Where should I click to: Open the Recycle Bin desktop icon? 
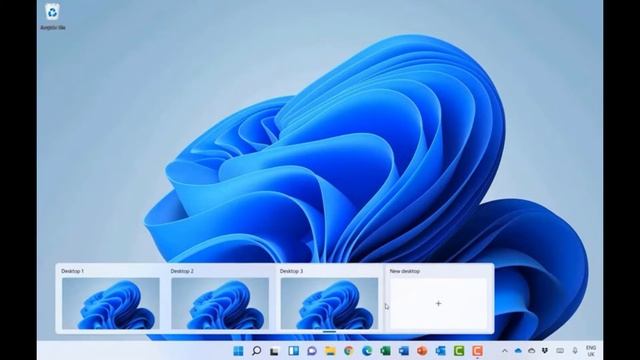click(53, 16)
